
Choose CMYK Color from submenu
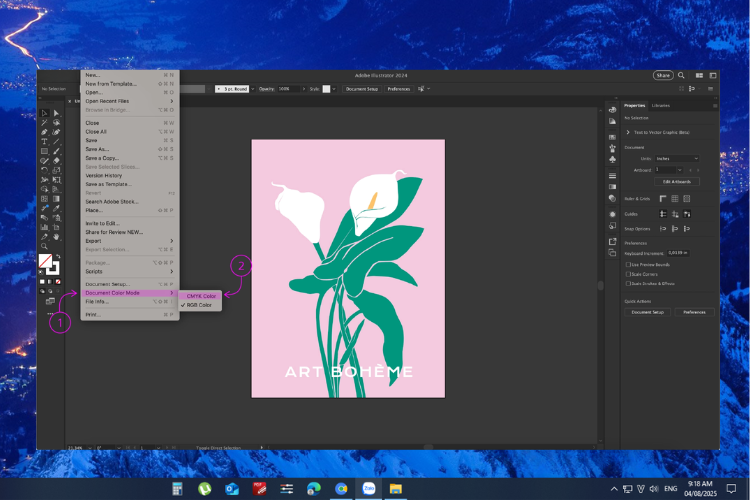[x=200, y=296]
